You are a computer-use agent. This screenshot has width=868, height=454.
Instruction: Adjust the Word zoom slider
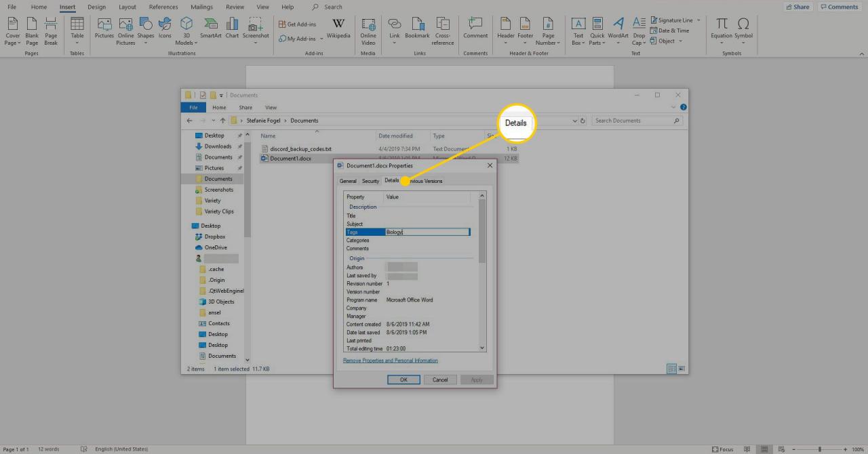point(819,449)
